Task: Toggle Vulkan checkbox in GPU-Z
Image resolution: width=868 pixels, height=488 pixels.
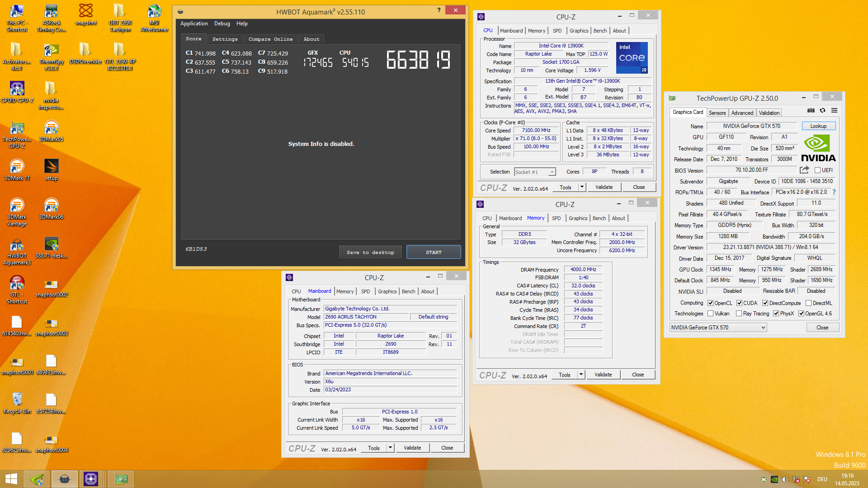Action: coord(710,314)
